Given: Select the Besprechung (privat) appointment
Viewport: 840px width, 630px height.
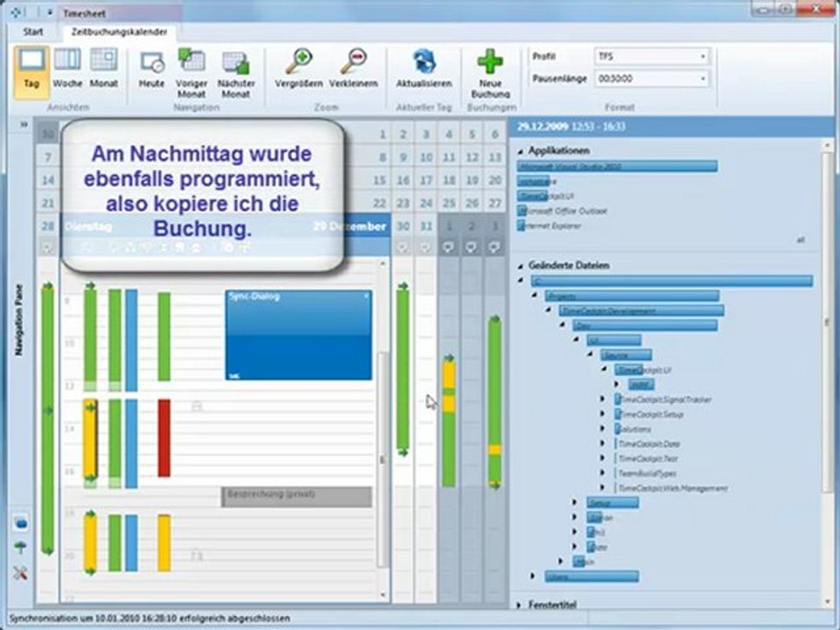Looking at the screenshot, I should [297, 497].
